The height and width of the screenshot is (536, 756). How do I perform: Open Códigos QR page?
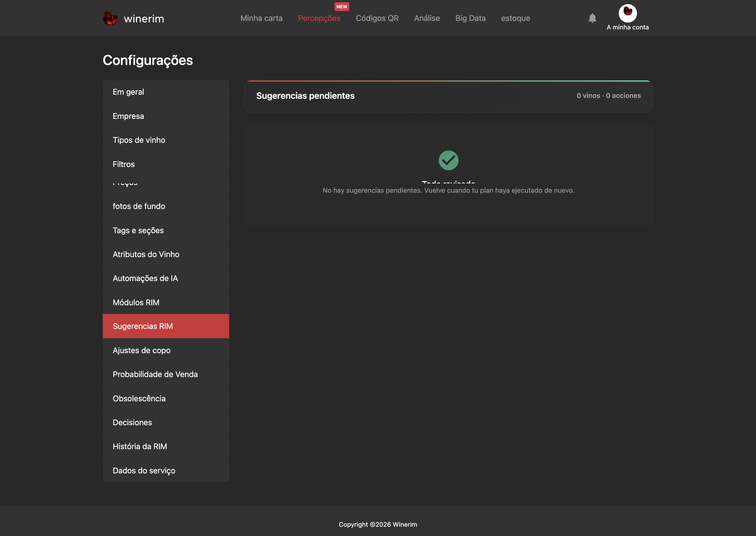coord(377,18)
